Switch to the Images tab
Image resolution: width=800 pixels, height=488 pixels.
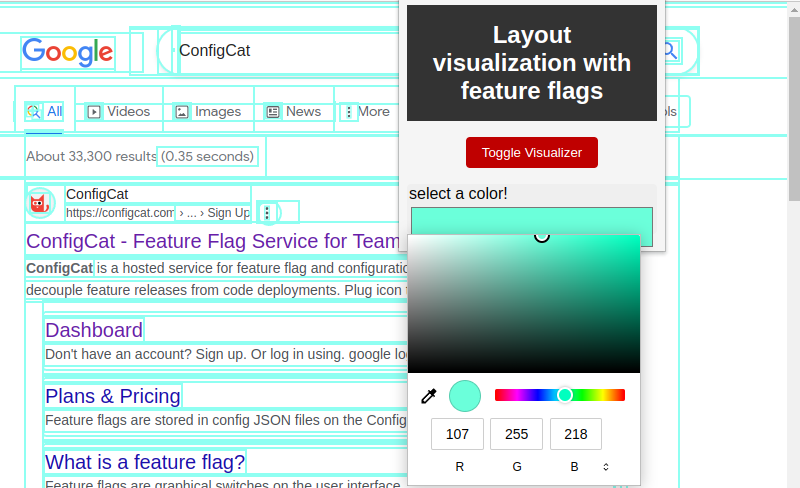tap(208, 112)
